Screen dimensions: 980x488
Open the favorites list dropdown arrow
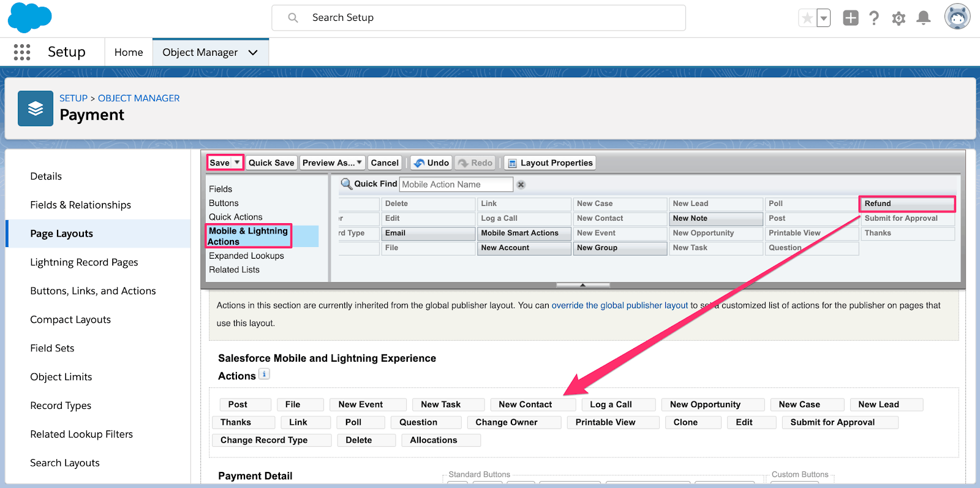(x=824, y=18)
